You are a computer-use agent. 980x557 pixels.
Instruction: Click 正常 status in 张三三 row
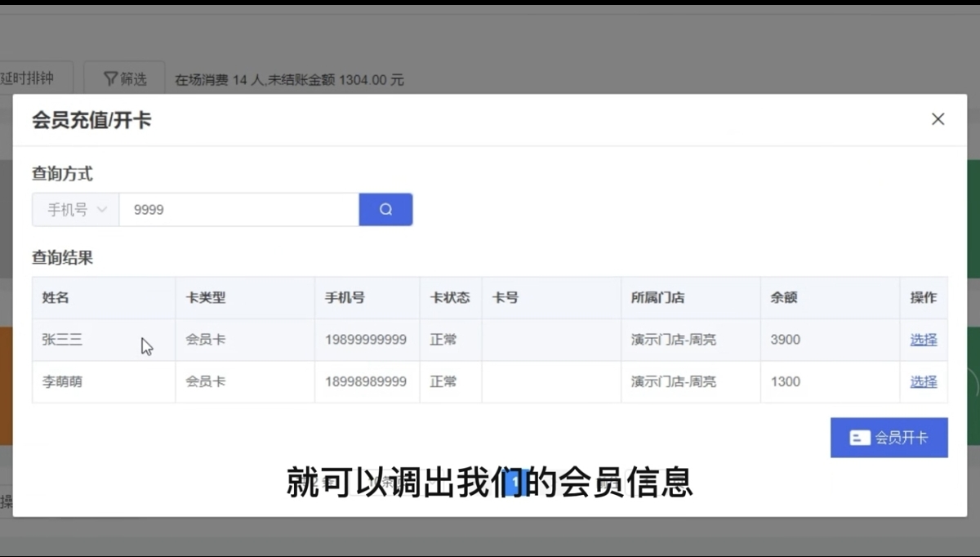coord(443,340)
